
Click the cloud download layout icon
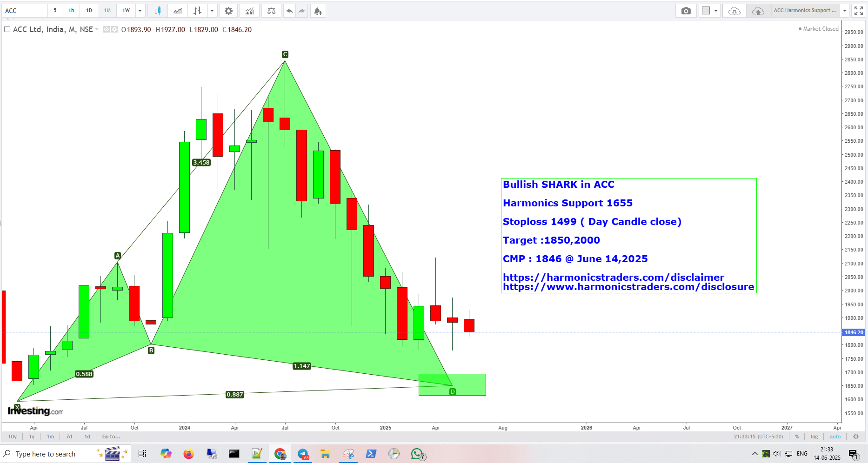[734, 10]
